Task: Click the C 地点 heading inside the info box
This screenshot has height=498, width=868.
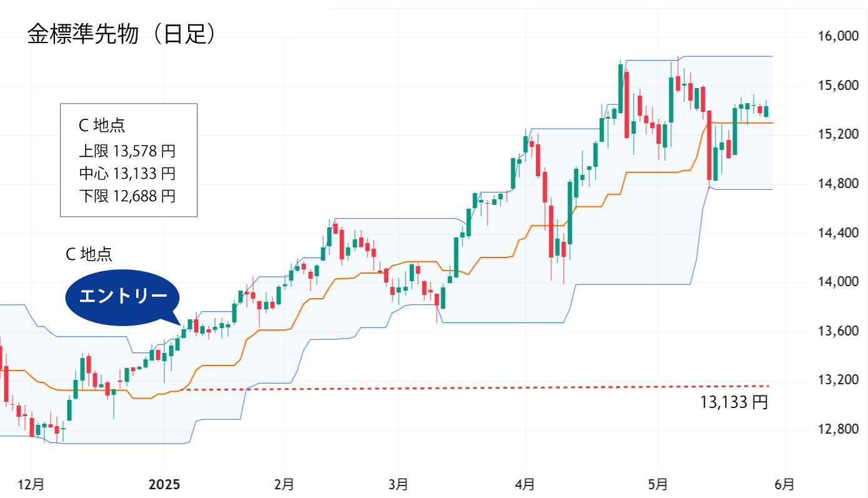Action: (102, 126)
